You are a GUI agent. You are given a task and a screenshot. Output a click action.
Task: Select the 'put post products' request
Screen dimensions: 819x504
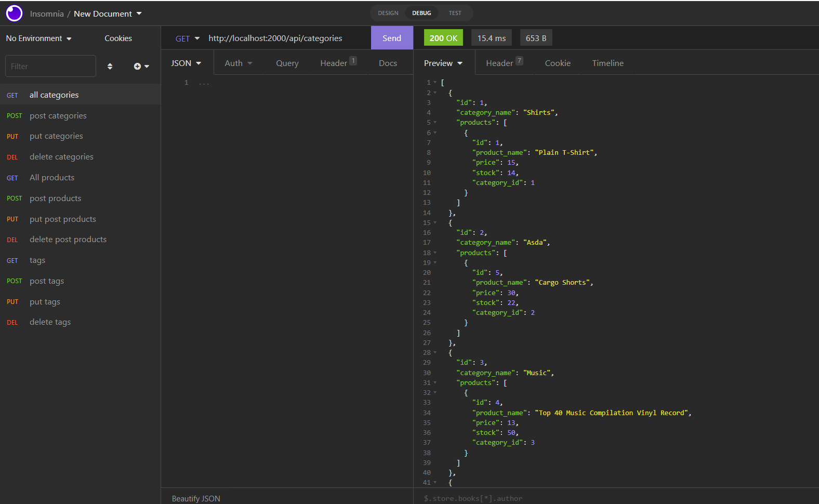click(x=80, y=219)
